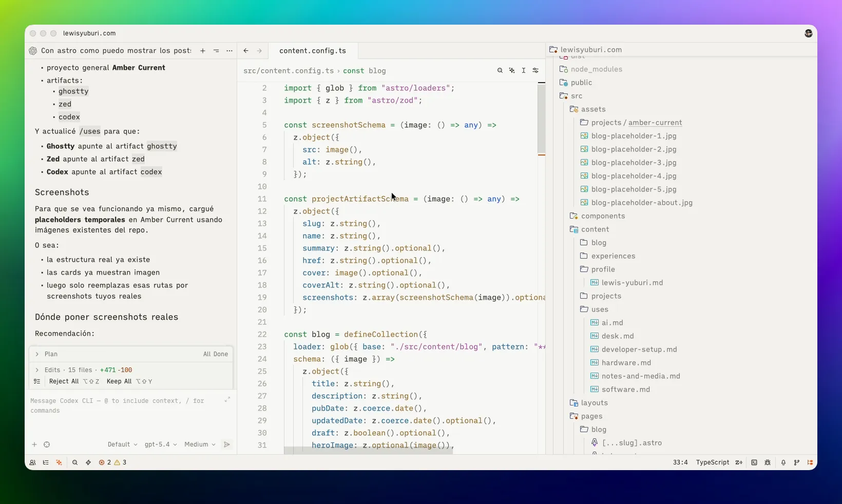Send the message with the arrow icon
842x504 pixels.
coord(227,444)
